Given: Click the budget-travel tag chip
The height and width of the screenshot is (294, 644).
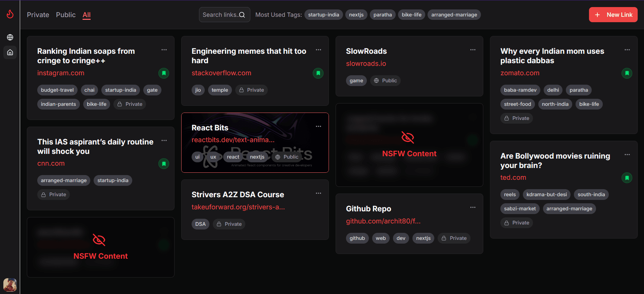Looking at the screenshot, I should click(x=57, y=90).
